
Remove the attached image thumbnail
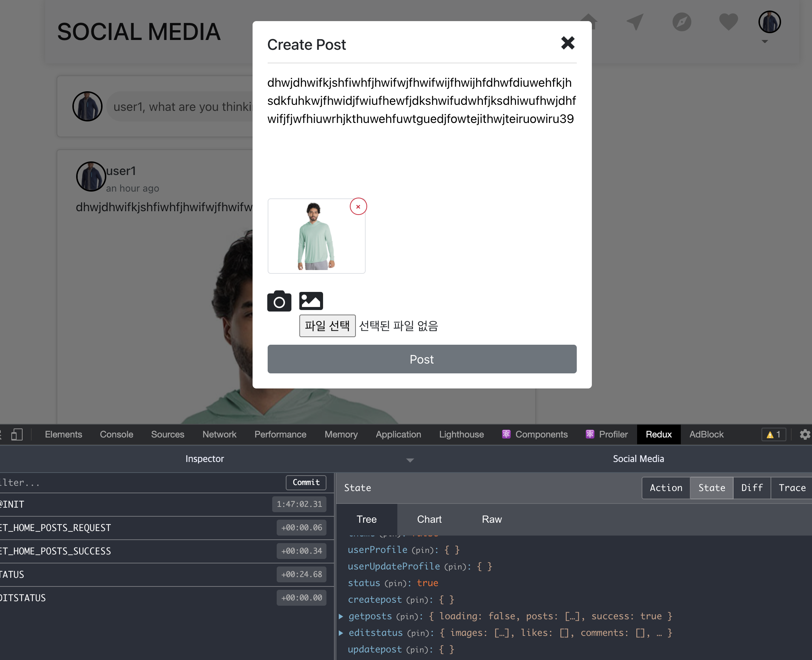point(358,206)
